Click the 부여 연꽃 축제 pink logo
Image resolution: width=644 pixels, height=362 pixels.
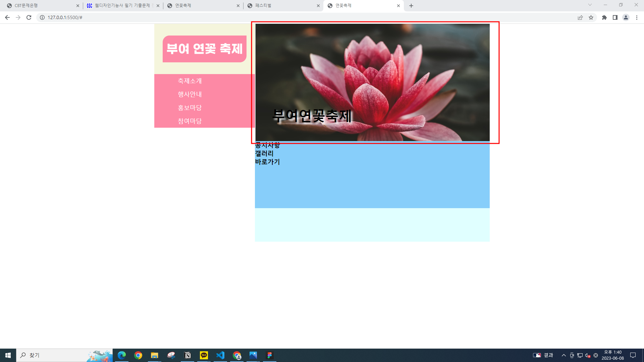[205, 49]
